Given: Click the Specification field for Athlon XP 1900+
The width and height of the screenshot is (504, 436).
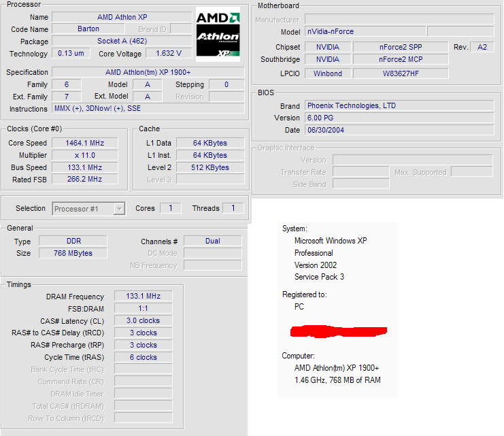Looking at the screenshot, I should [147, 72].
